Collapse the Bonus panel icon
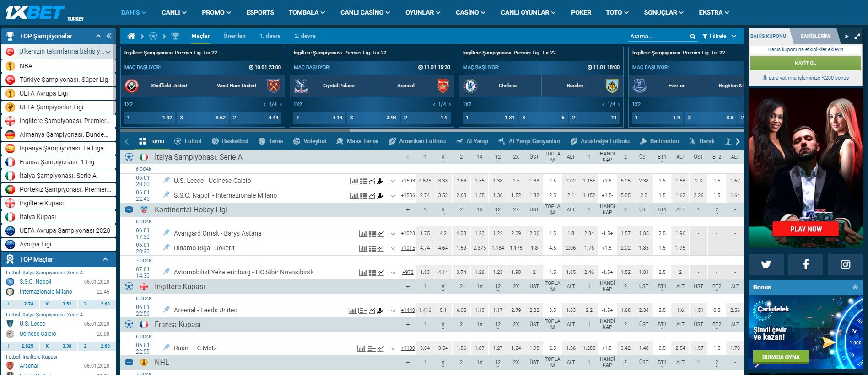Viewport: 868px width, 375px height. point(855,287)
